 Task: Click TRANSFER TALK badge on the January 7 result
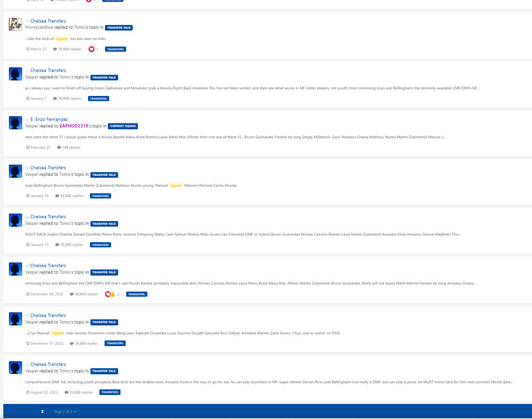[104, 78]
